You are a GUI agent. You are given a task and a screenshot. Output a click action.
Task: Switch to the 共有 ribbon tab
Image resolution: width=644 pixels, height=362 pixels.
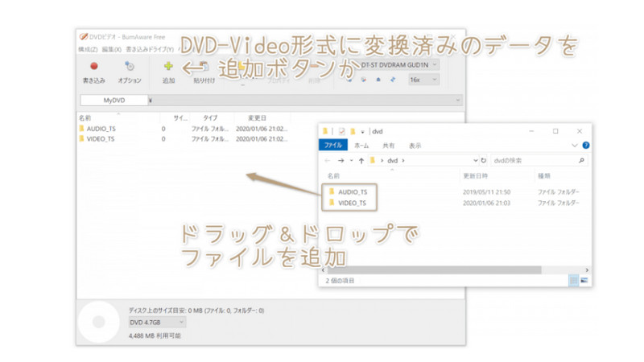[389, 146]
